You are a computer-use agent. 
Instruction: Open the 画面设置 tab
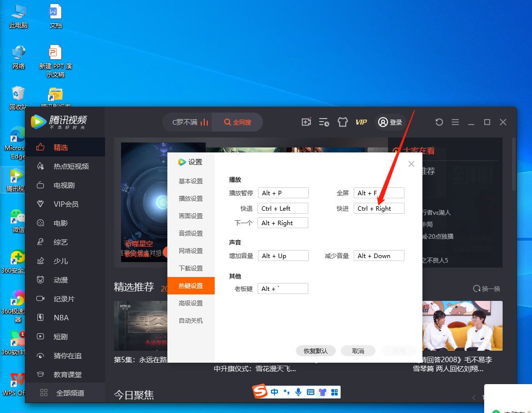191,216
